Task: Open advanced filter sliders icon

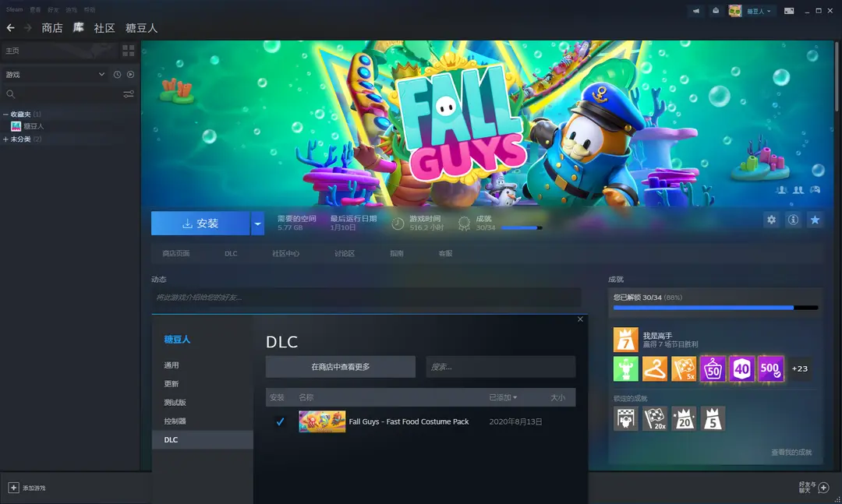Action: (x=129, y=94)
